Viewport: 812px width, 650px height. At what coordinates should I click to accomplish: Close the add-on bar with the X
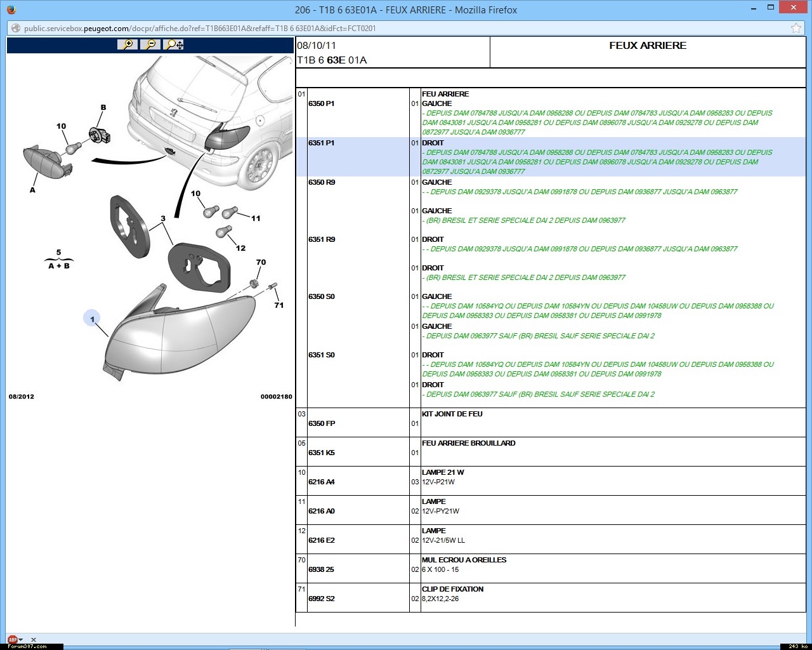(34, 640)
